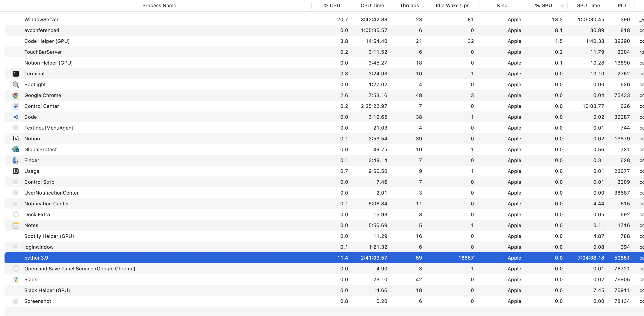Click Finder CPU time 3:48.14

click(x=378, y=160)
